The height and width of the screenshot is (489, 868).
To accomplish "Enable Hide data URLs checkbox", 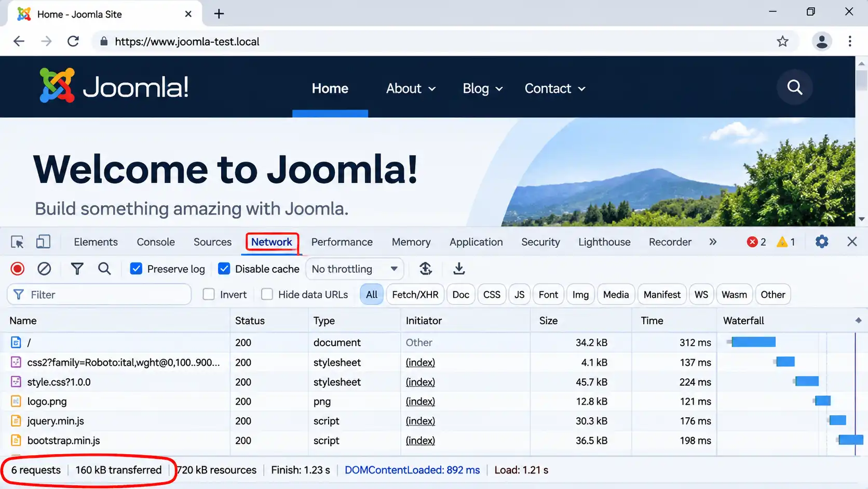I will (x=267, y=295).
